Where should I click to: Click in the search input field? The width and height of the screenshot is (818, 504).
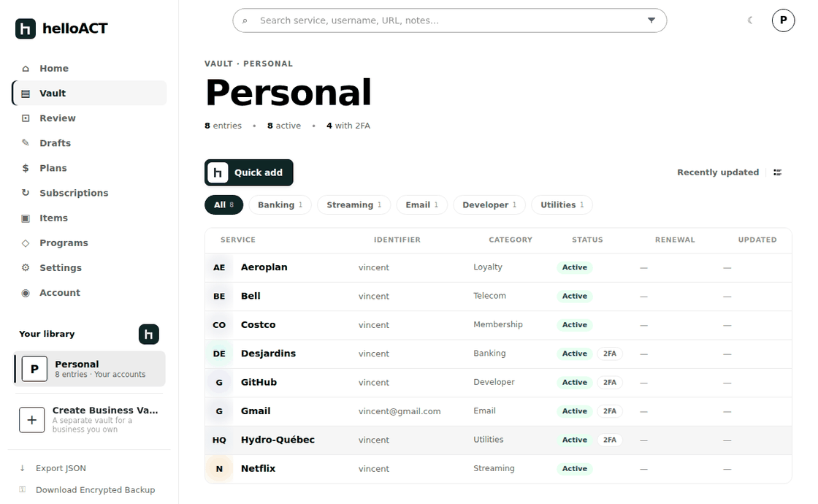click(x=449, y=20)
